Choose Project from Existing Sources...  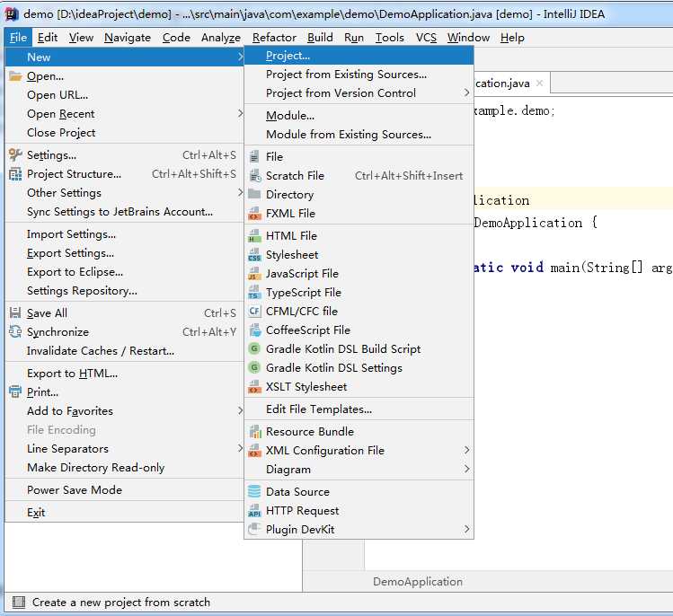tap(359, 75)
